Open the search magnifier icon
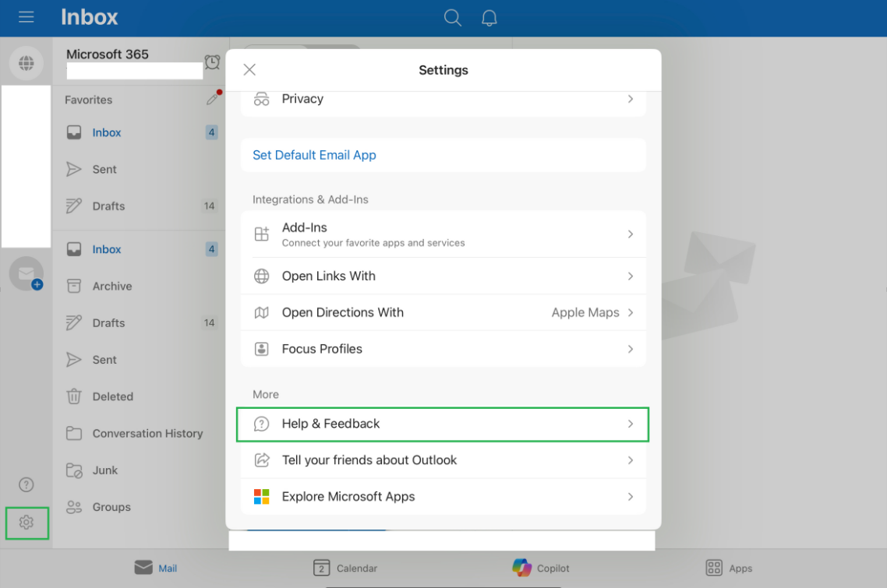Image resolution: width=887 pixels, height=588 pixels. 452,17
